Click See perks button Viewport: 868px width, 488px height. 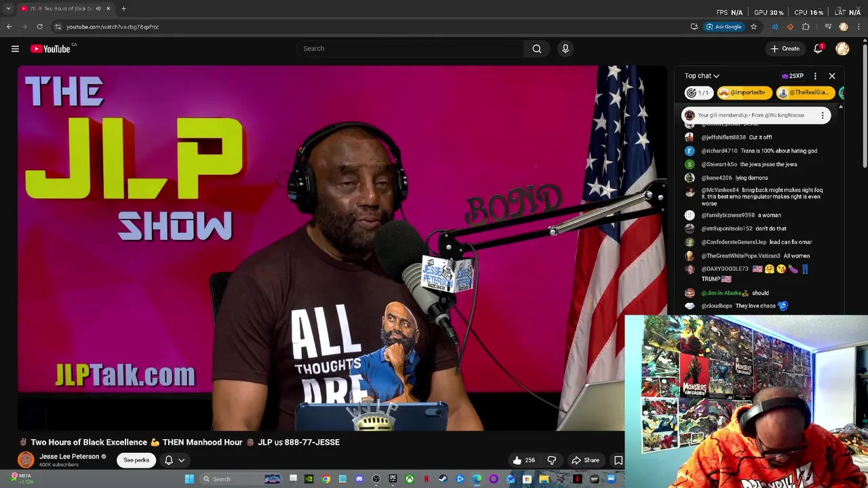tap(136, 460)
